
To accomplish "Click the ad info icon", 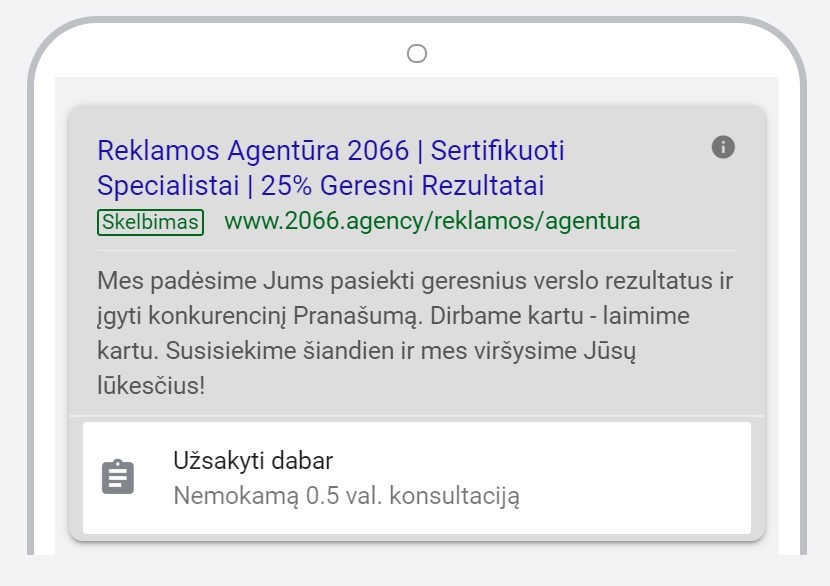I will (x=723, y=147).
